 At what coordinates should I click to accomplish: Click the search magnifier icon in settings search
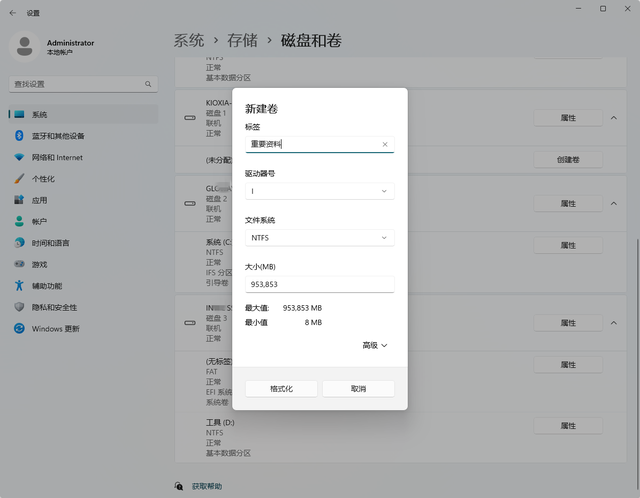pos(148,84)
